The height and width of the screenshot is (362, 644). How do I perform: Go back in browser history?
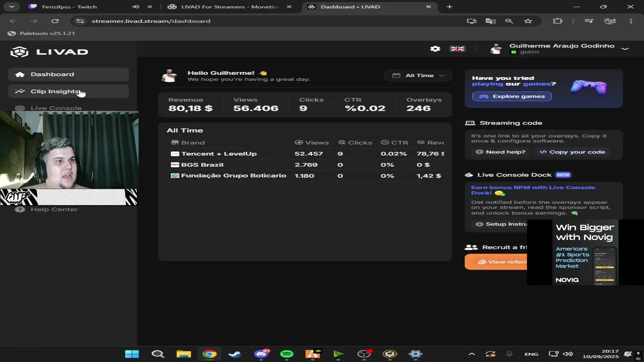[x=13, y=21]
